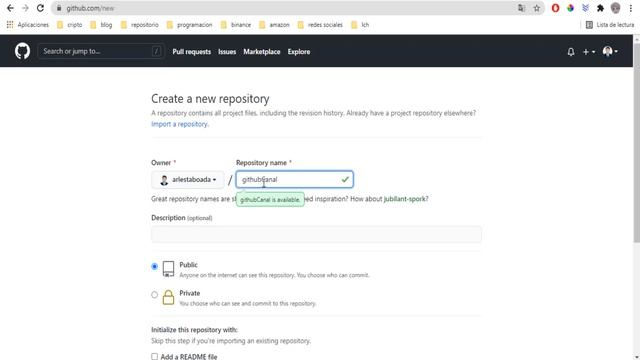Follow the Import a repository link
640x360 pixels.
[x=180, y=124]
